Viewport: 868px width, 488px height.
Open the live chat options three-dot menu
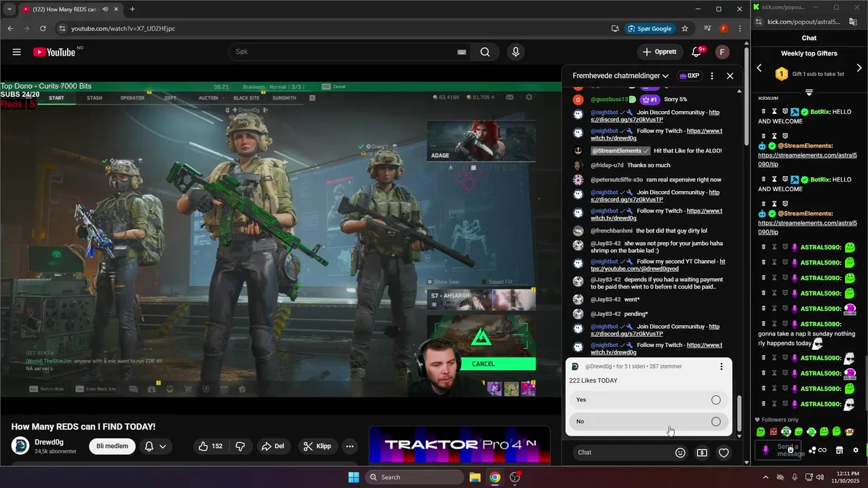[x=712, y=76]
